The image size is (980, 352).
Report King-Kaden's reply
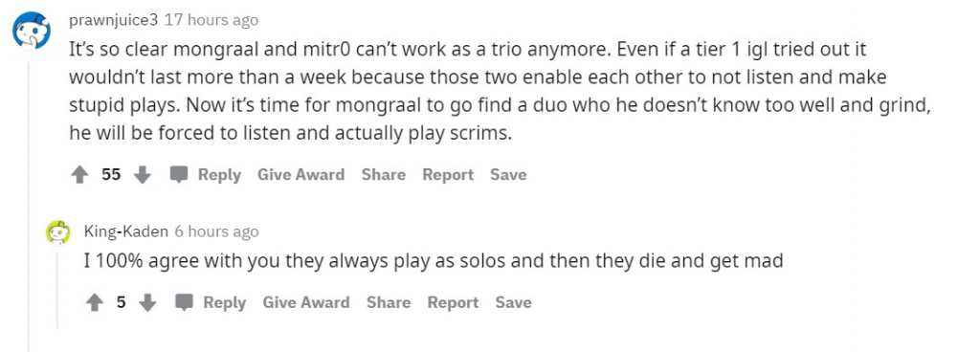(453, 302)
